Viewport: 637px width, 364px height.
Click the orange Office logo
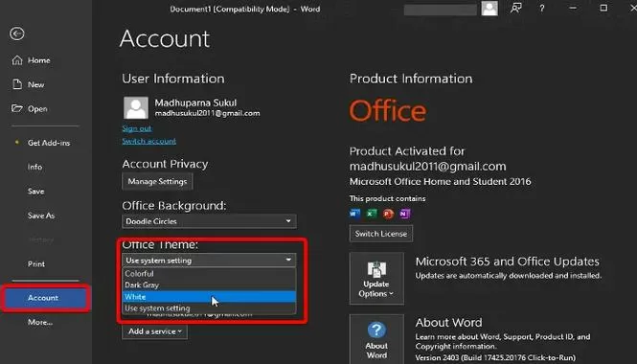pyautogui.click(x=388, y=111)
